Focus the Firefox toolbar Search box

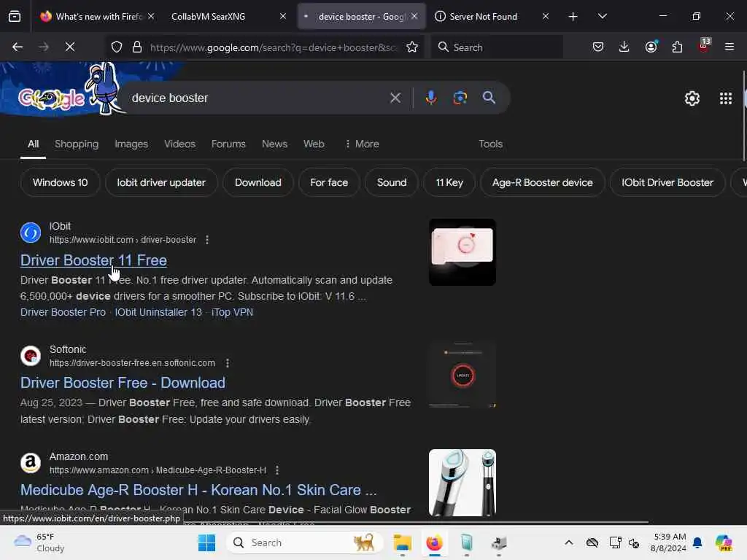click(498, 47)
